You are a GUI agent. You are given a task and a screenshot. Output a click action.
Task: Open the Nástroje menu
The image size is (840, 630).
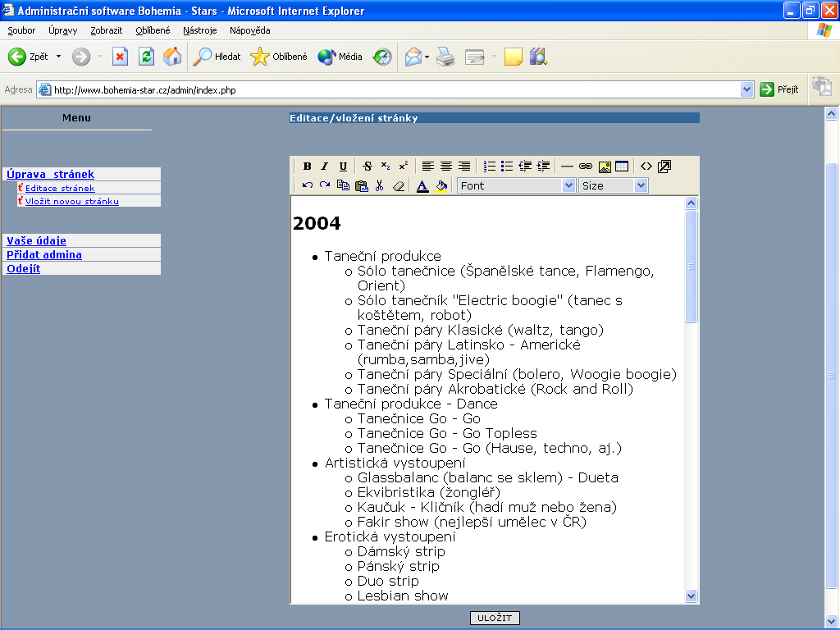(x=200, y=30)
